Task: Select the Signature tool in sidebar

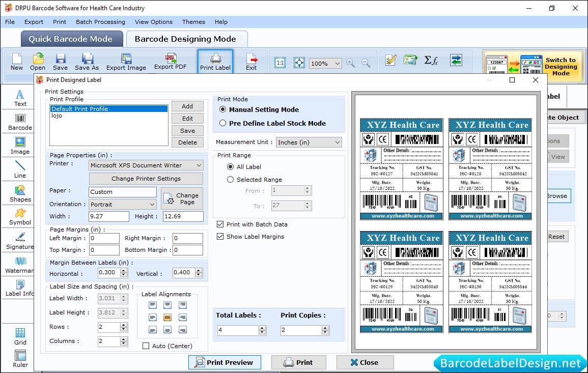Action: (20, 241)
